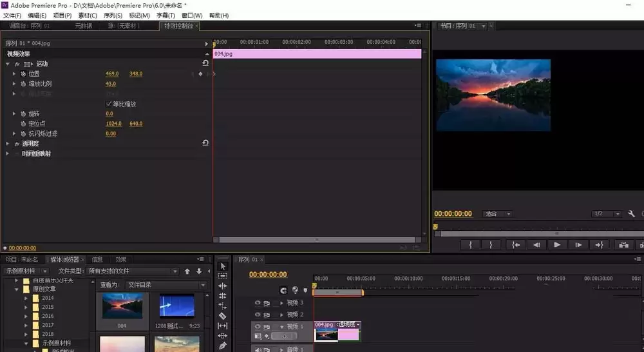Viewport: 644px width, 352px height.
Task: Click the Play button in program monitor
Action: 557,245
